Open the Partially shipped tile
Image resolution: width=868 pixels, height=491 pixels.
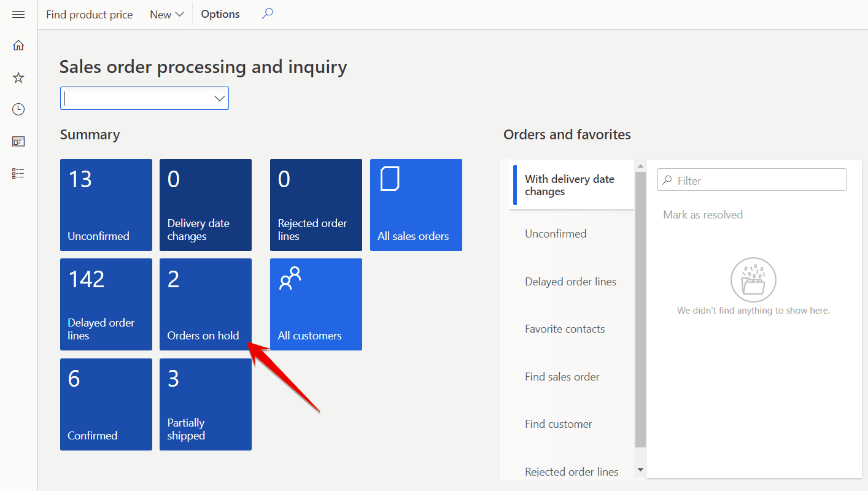[x=206, y=404]
